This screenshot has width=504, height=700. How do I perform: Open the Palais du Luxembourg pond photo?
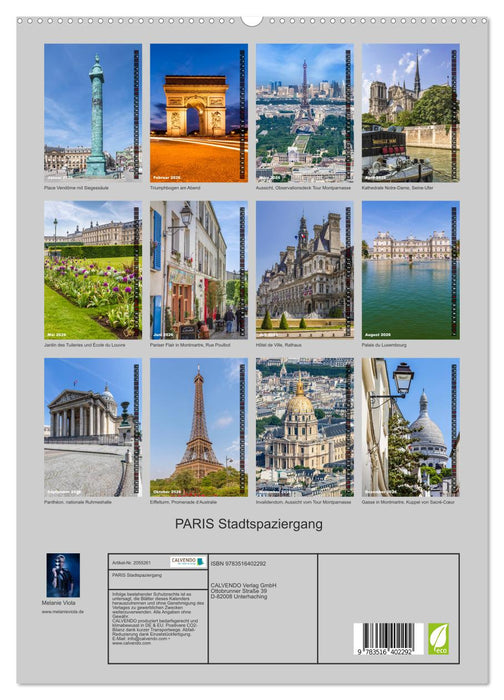411,270
